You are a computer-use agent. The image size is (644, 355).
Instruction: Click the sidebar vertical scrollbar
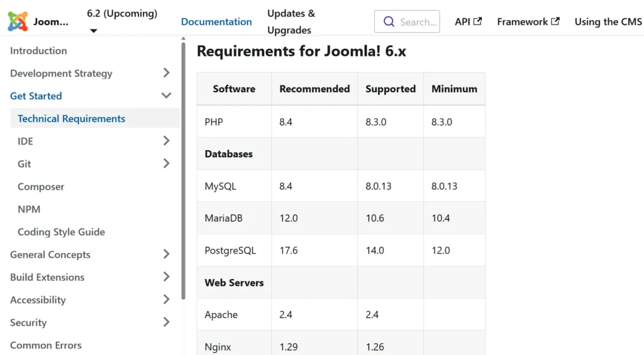pyautogui.click(x=183, y=170)
